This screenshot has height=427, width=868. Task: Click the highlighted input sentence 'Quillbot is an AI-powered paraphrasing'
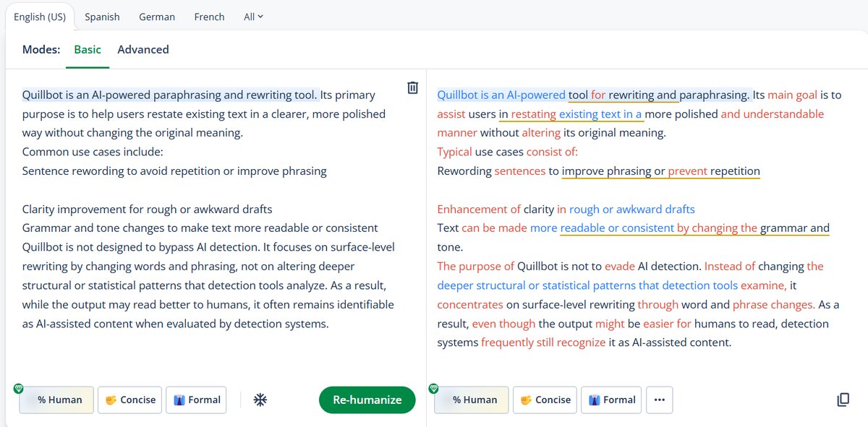(x=122, y=95)
